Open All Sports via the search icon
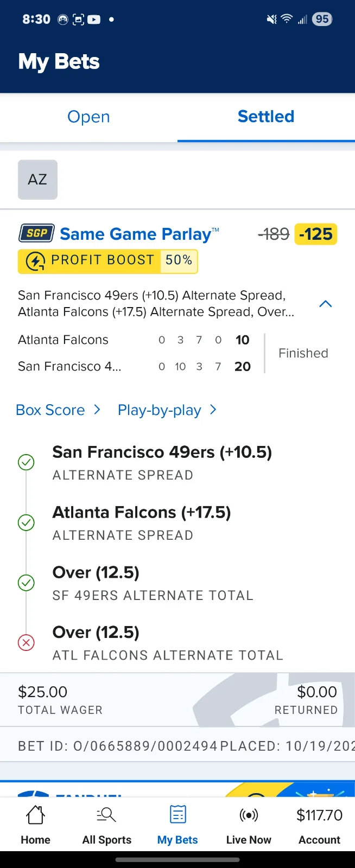Viewport: 355px width, 868px height. click(x=106, y=815)
